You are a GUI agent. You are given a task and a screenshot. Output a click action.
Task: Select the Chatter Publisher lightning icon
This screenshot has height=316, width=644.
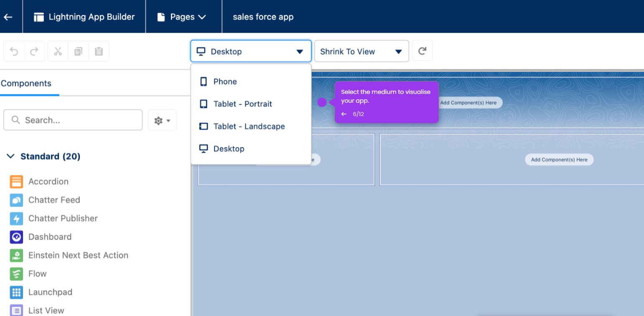pyautogui.click(x=16, y=218)
